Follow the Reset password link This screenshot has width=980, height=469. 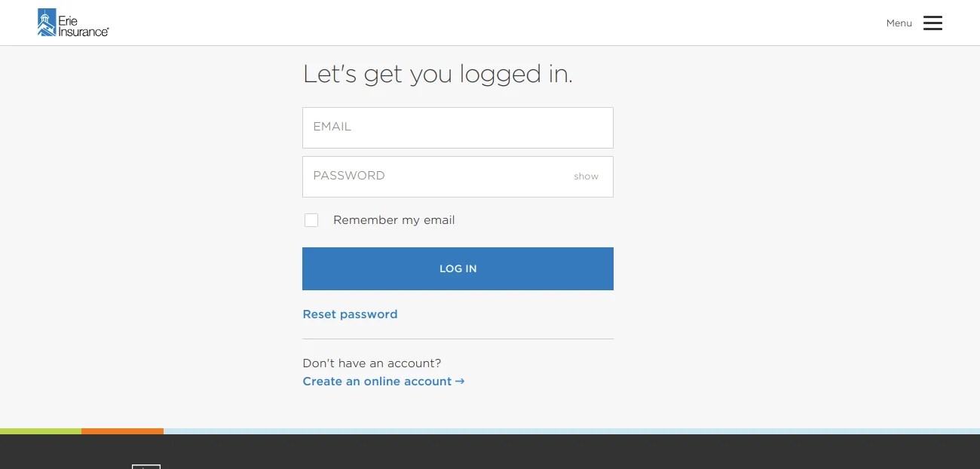pos(350,314)
